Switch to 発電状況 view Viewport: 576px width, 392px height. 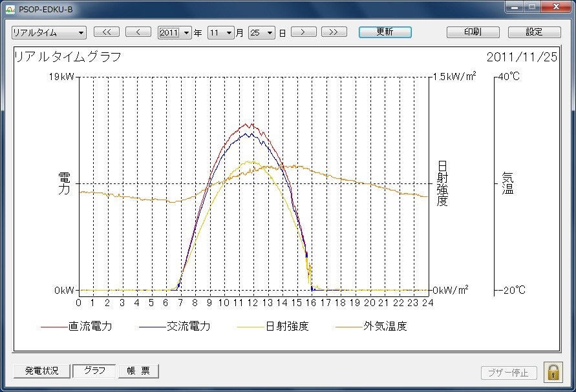tap(42, 371)
